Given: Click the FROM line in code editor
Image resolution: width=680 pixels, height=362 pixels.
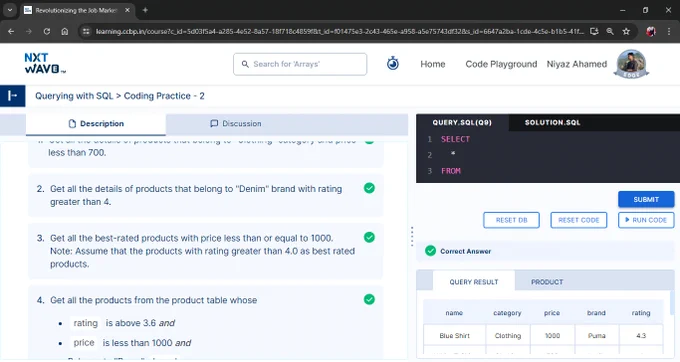Looking at the screenshot, I should point(451,171).
